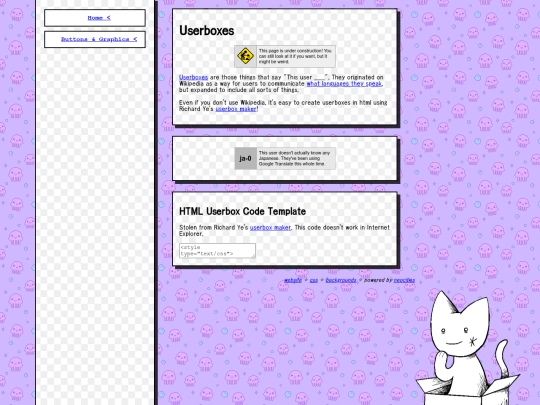Click the 'under construction' notice text

(295, 56)
